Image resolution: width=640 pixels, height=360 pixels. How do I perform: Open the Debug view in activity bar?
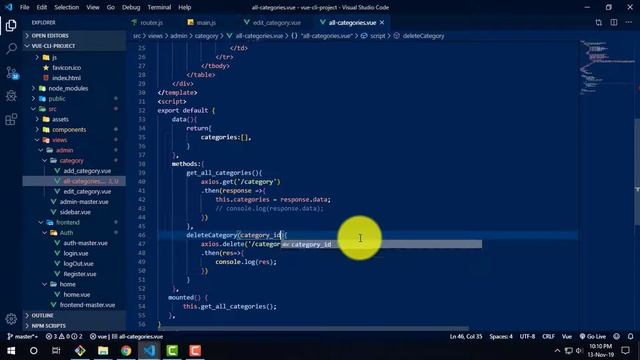11,96
